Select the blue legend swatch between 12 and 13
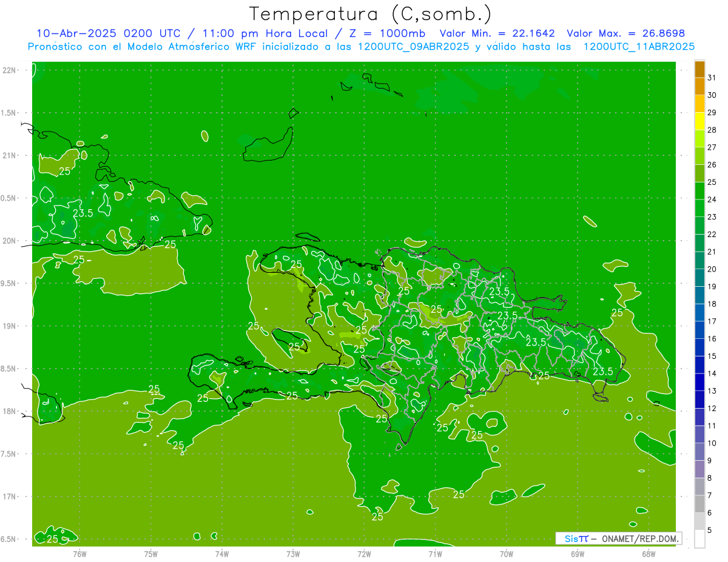Image resolution: width=728 pixels, height=562 pixels. click(x=699, y=400)
